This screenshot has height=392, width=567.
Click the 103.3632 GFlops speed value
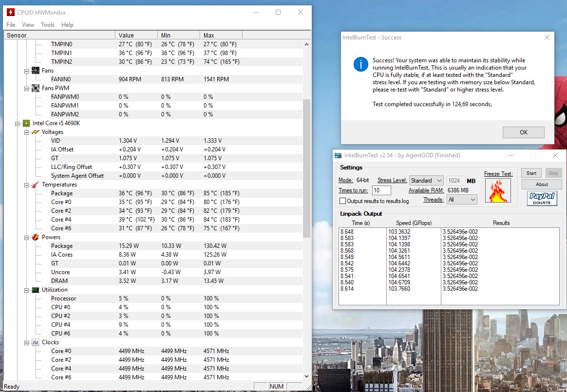399,232
